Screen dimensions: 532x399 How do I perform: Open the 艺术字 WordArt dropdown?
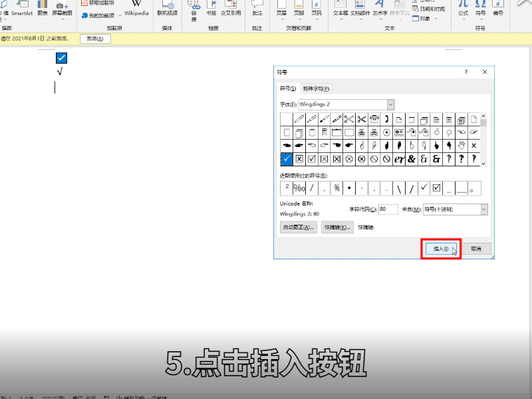tap(380, 19)
